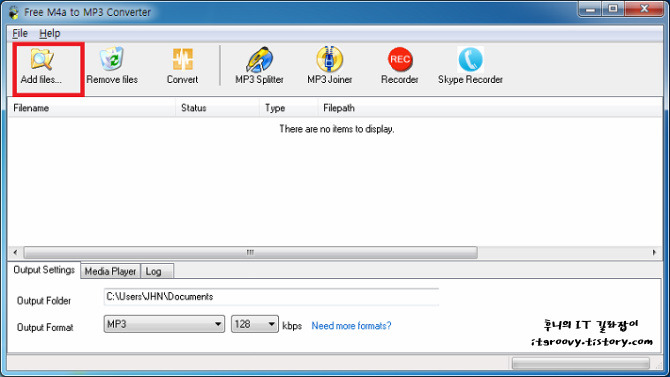670x377 pixels.
Task: Open the Help menu
Action: coord(50,33)
